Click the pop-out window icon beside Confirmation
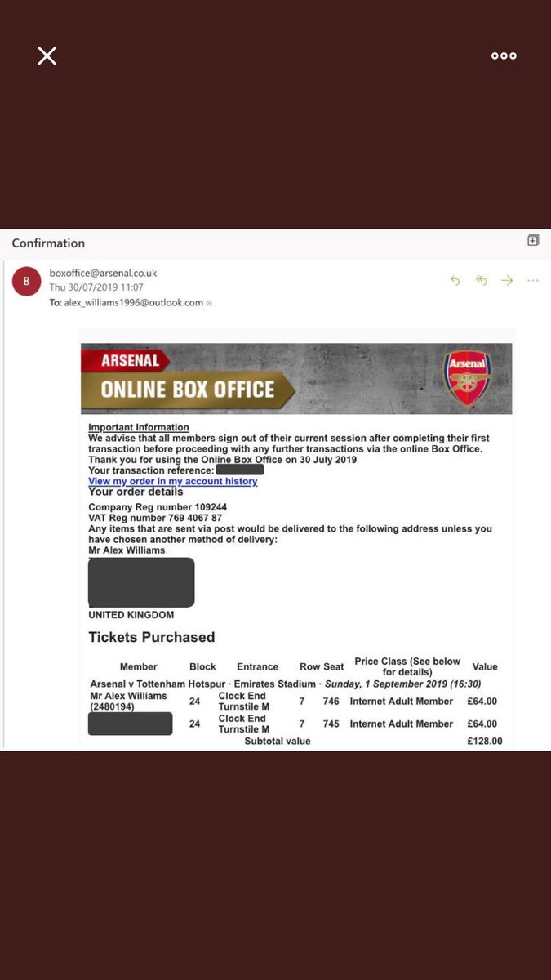Screen dimensions: 551x980 coord(533,240)
